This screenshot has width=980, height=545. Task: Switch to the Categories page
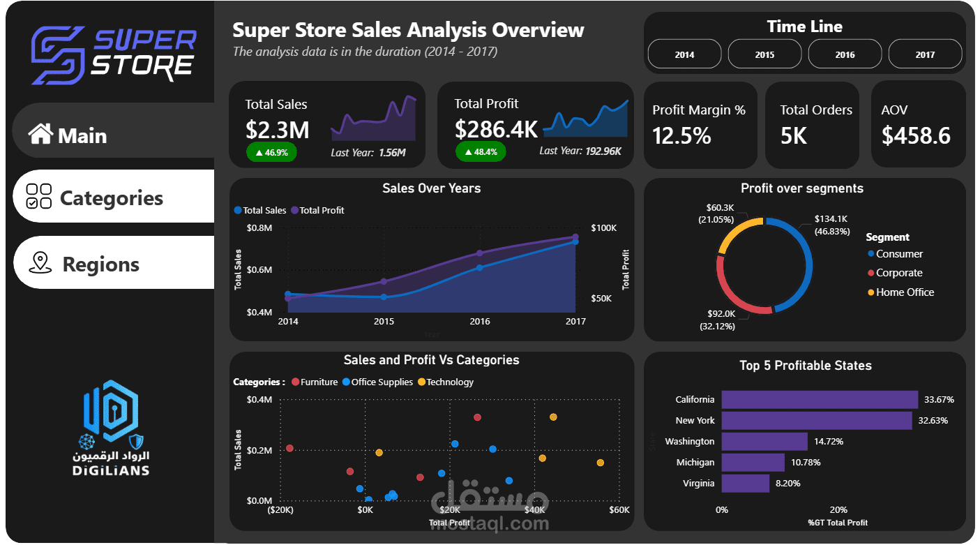(114, 196)
